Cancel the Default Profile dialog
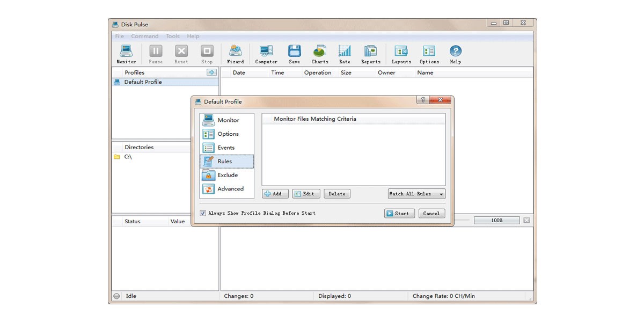 pyautogui.click(x=431, y=213)
